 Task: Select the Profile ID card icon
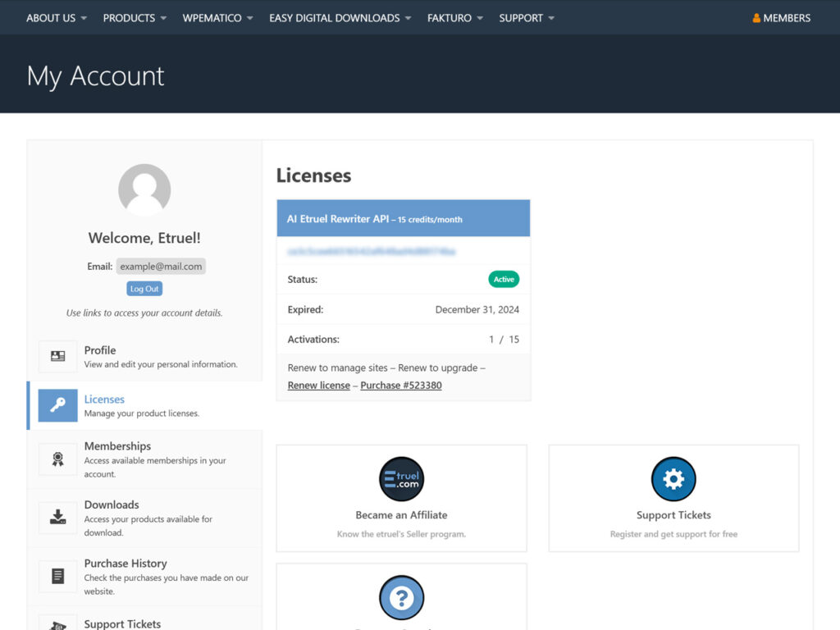click(57, 356)
